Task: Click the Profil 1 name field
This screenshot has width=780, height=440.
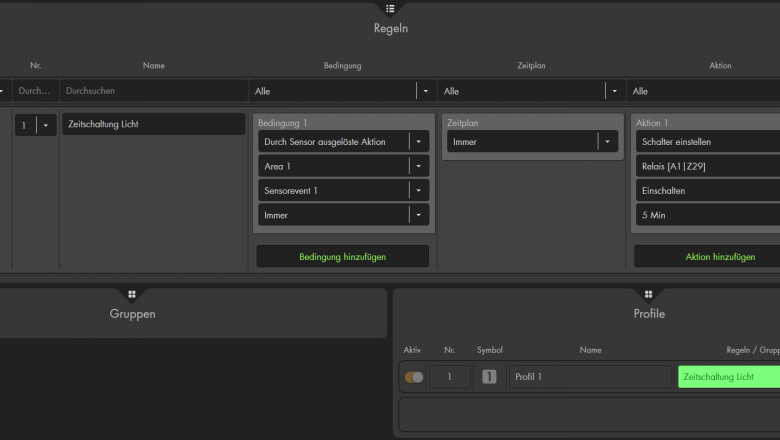Action: pos(589,377)
